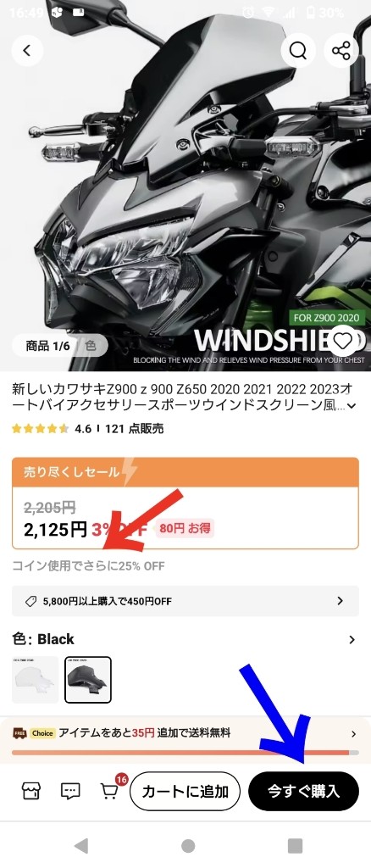Image resolution: width=371 pixels, height=868 pixels.
Task: Open free shipping Choice banner arrow
Action: [354, 734]
